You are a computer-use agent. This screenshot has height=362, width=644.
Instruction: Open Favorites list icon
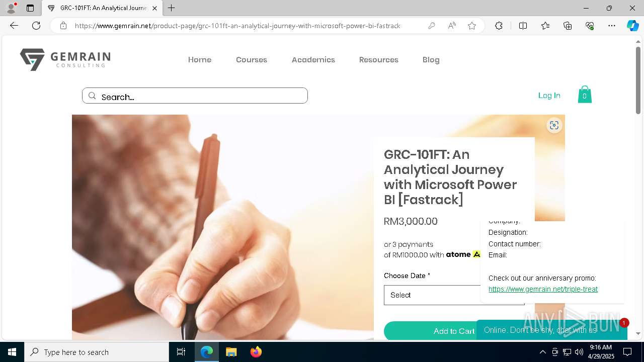(545, 26)
